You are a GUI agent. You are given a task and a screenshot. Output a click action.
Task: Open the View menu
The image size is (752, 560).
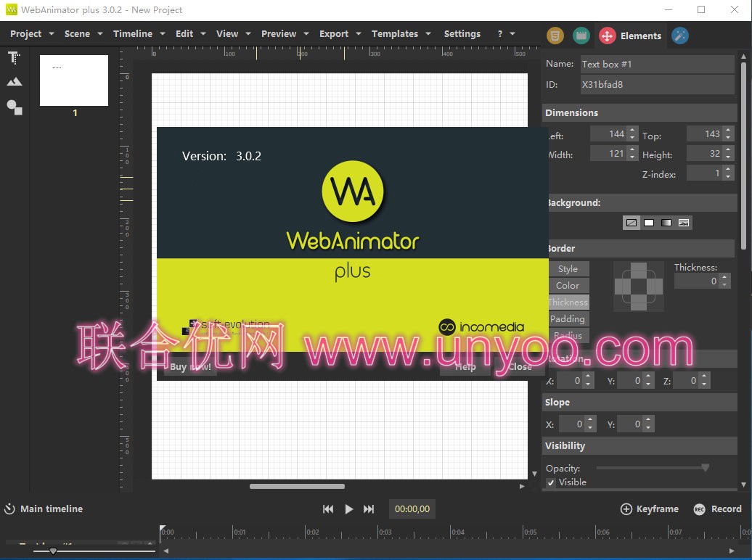[x=233, y=33]
